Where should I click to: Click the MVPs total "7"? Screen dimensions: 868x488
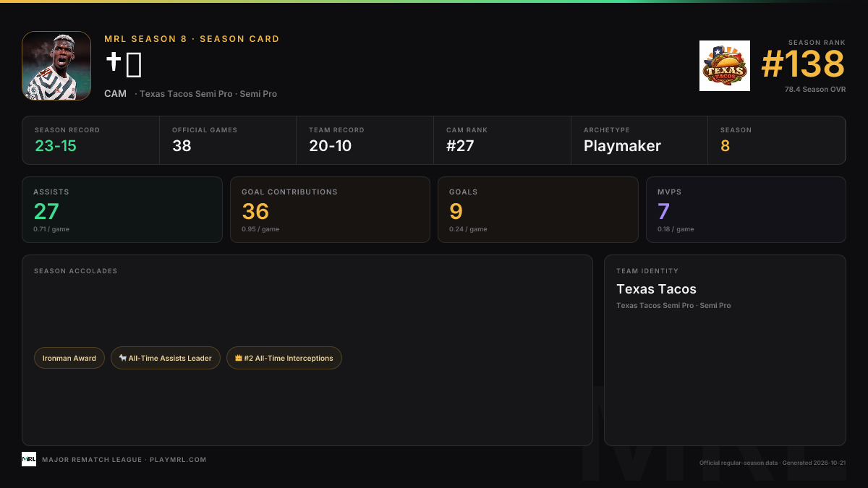pos(663,211)
